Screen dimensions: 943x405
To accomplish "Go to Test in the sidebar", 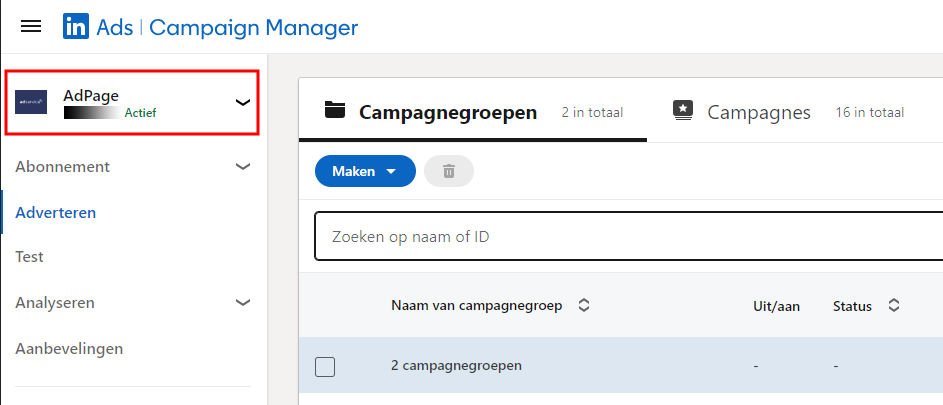I will pyautogui.click(x=30, y=257).
